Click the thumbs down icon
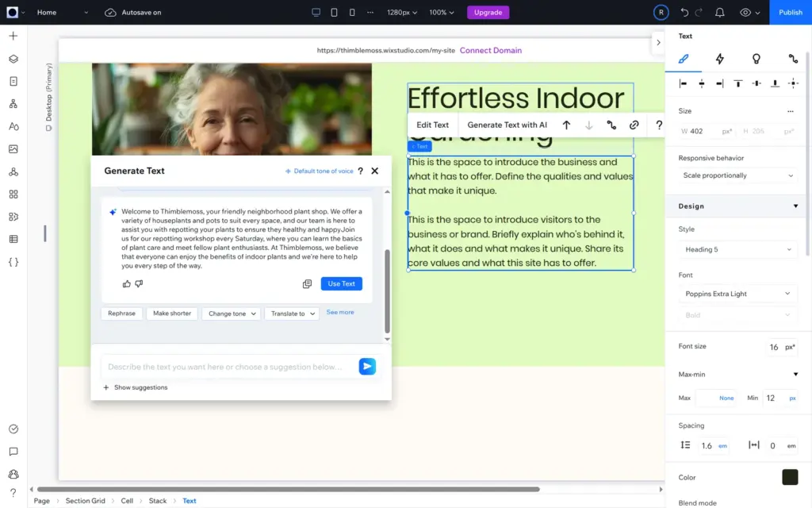The image size is (812, 508). (x=139, y=283)
